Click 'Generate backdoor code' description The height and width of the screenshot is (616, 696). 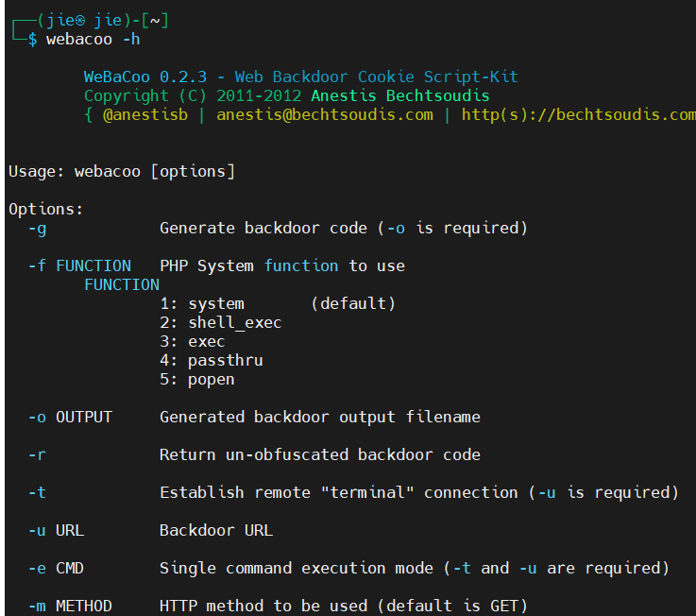[263, 229]
